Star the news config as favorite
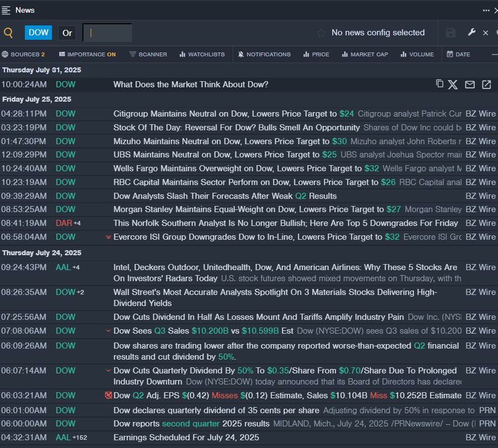 [321, 33]
